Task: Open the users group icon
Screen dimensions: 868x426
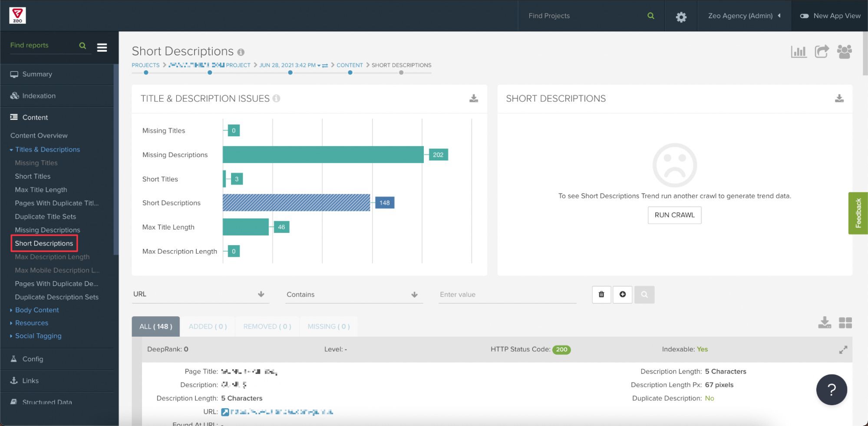Action: [844, 52]
